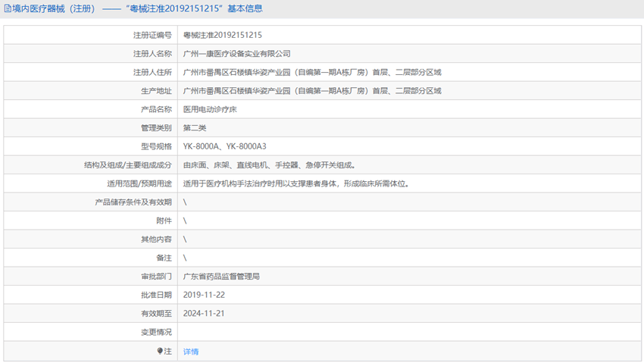Click the 有效期至 label
The width and height of the screenshot is (644, 363).
coord(156,314)
